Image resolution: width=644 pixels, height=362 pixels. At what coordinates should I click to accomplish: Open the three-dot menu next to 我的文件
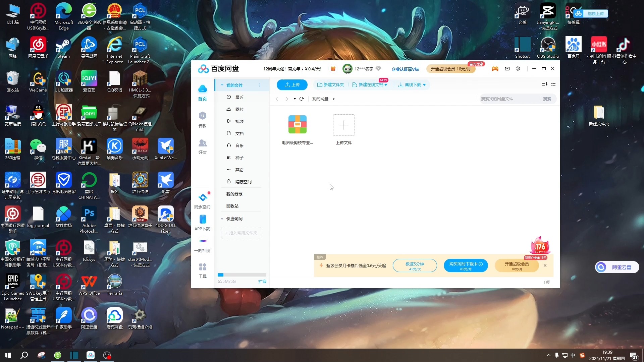tap(259, 85)
